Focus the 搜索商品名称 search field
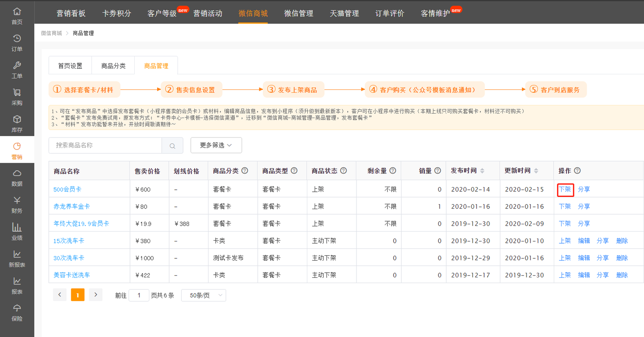The height and width of the screenshot is (337, 644). coord(105,146)
